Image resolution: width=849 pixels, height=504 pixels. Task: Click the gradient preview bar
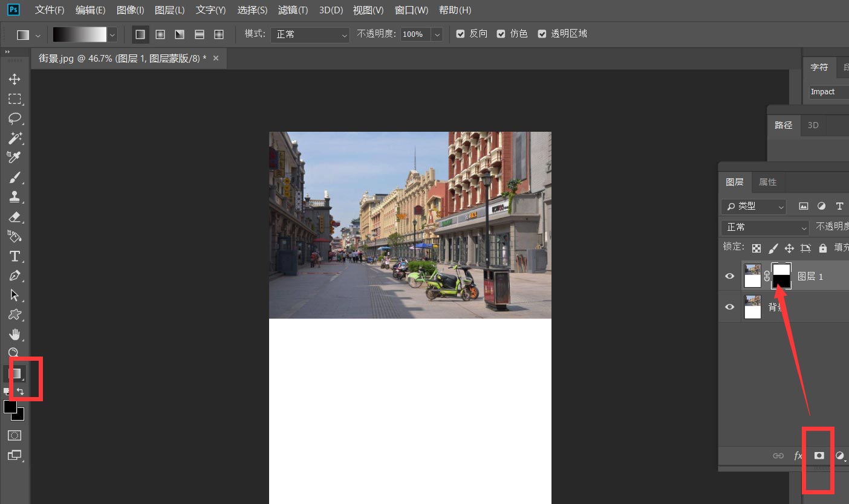[x=79, y=35]
